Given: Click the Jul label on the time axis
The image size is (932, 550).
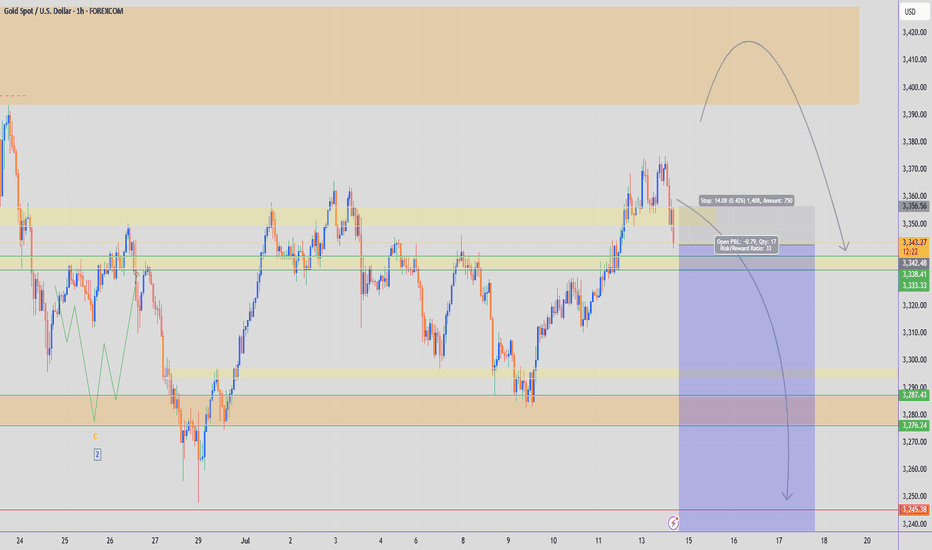Looking at the screenshot, I should pyautogui.click(x=245, y=540).
